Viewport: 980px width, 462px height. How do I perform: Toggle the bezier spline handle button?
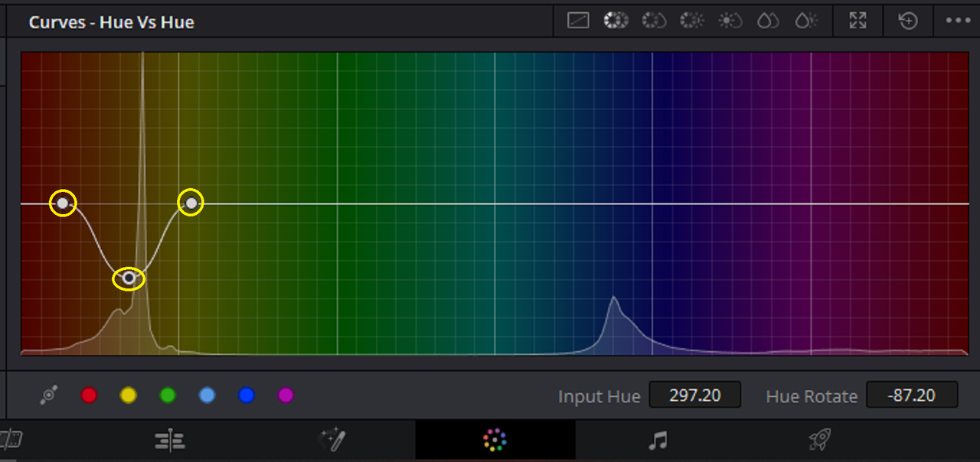click(49, 395)
